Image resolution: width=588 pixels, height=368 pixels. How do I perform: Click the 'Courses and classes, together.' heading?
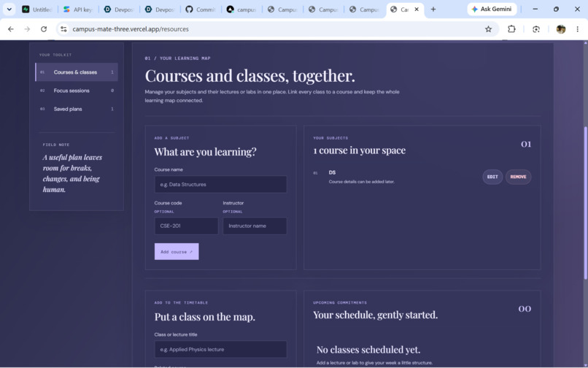[x=249, y=76]
